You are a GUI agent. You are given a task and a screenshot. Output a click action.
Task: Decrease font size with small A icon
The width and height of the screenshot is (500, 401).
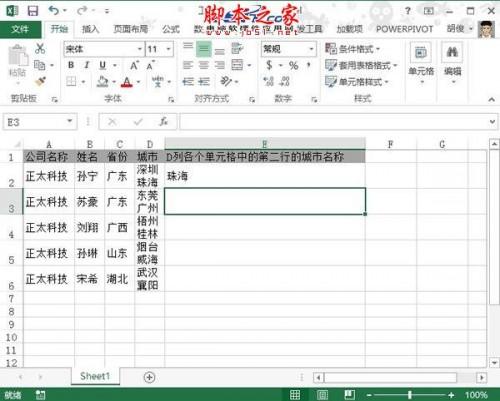(x=150, y=65)
